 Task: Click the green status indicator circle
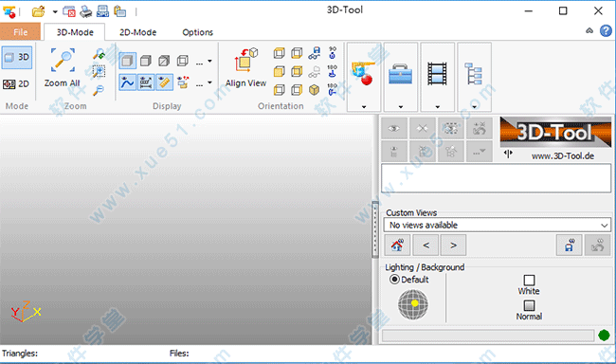click(604, 336)
